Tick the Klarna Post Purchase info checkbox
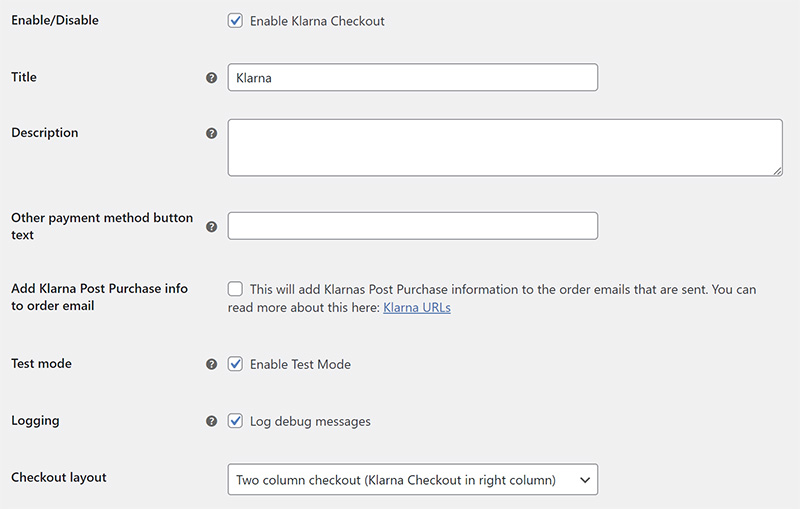800x509 pixels. (x=236, y=289)
